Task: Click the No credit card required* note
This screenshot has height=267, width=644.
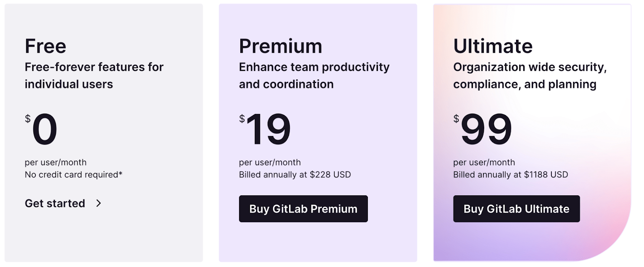Action: click(x=74, y=175)
